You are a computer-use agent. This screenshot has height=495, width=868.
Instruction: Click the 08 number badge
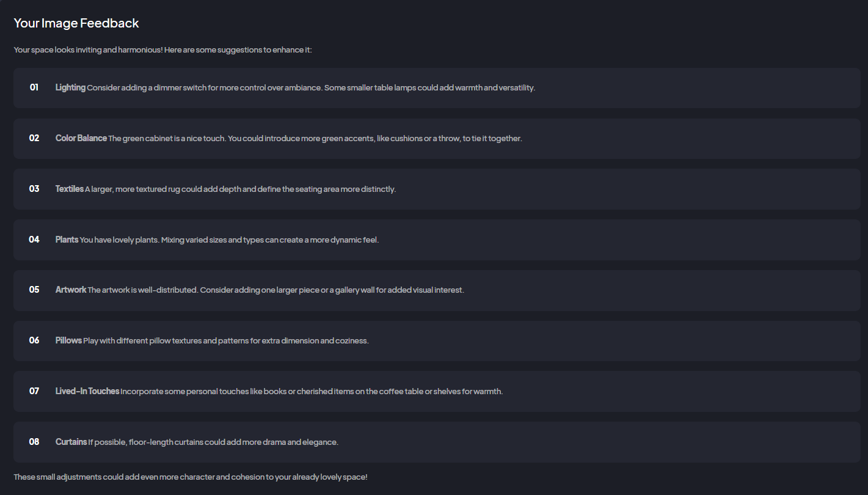point(34,442)
